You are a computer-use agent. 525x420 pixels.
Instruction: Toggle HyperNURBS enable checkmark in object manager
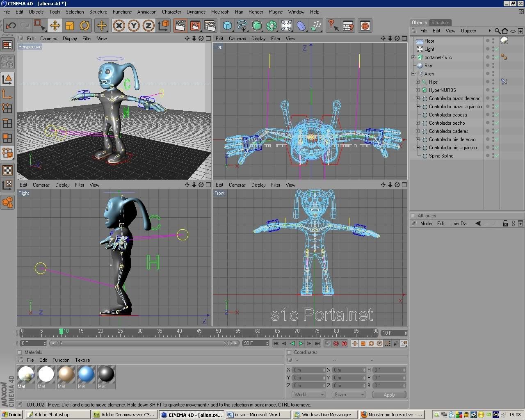[x=497, y=90]
